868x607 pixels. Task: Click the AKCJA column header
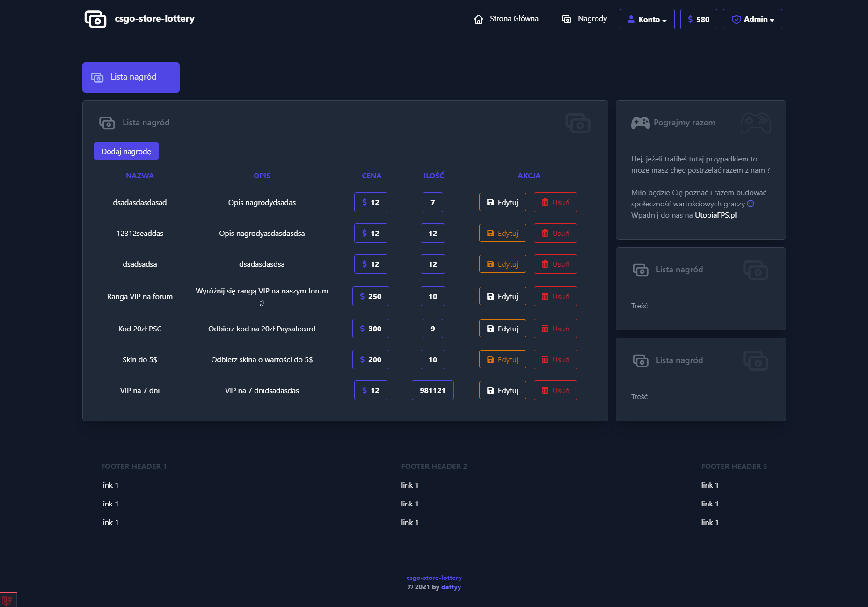529,176
